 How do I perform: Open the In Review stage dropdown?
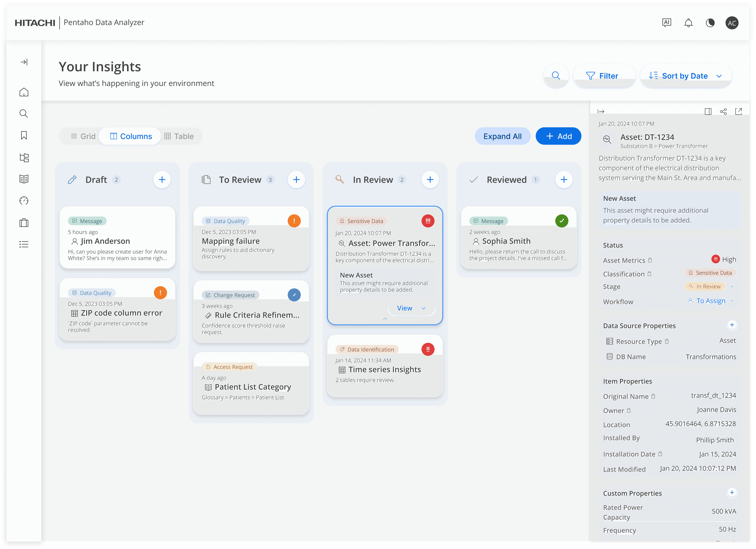click(x=732, y=286)
